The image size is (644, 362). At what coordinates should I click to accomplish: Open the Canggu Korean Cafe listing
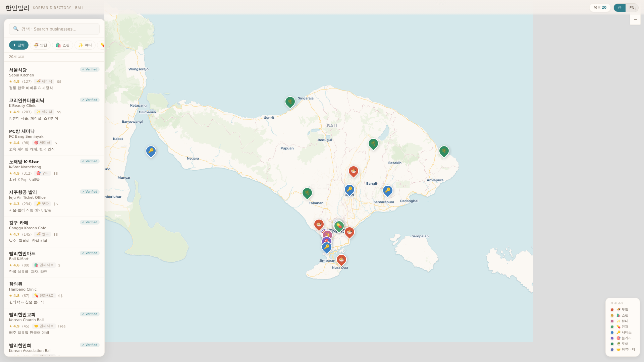tap(54, 232)
